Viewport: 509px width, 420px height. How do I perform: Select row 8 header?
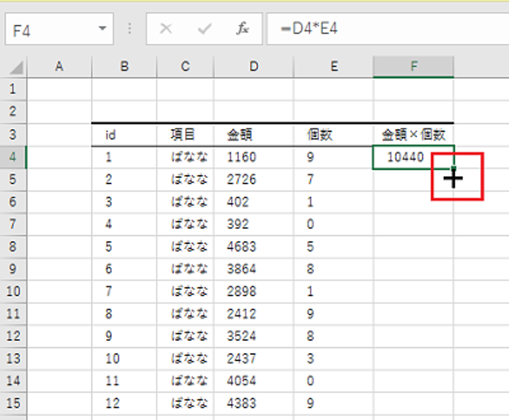(13, 246)
